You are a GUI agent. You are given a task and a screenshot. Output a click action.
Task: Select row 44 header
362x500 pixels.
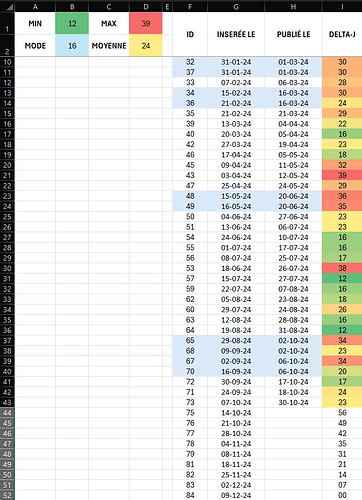point(7,413)
